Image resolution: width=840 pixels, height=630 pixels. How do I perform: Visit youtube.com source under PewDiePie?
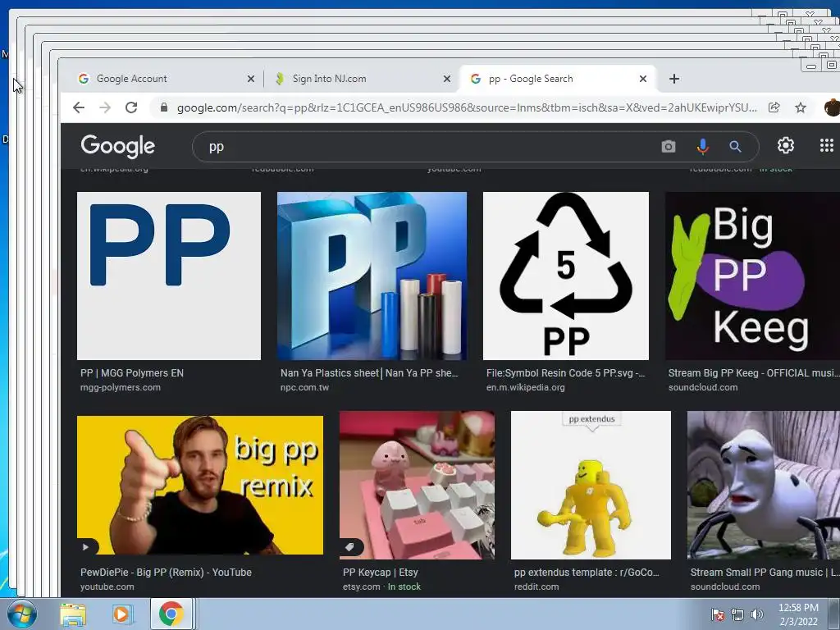[x=107, y=587]
